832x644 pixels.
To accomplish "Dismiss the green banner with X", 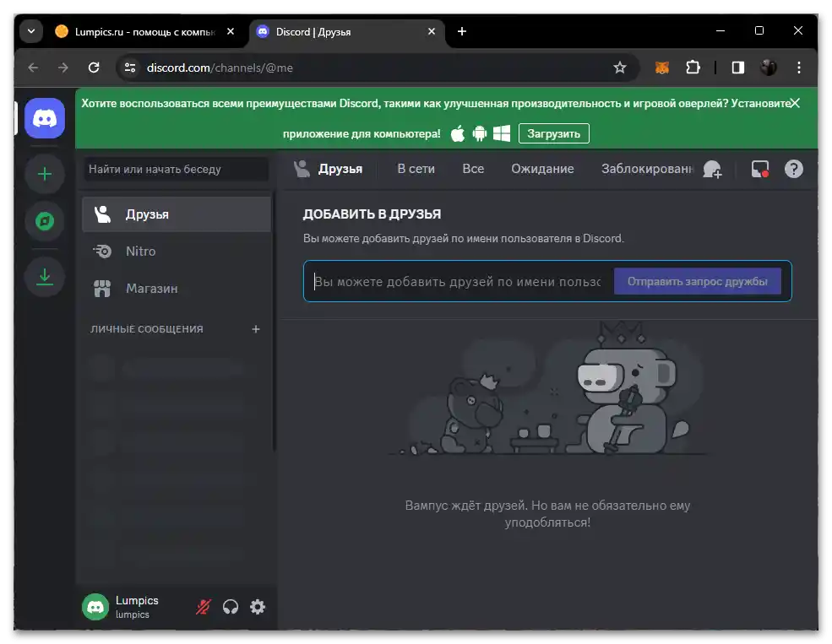I will click(795, 103).
